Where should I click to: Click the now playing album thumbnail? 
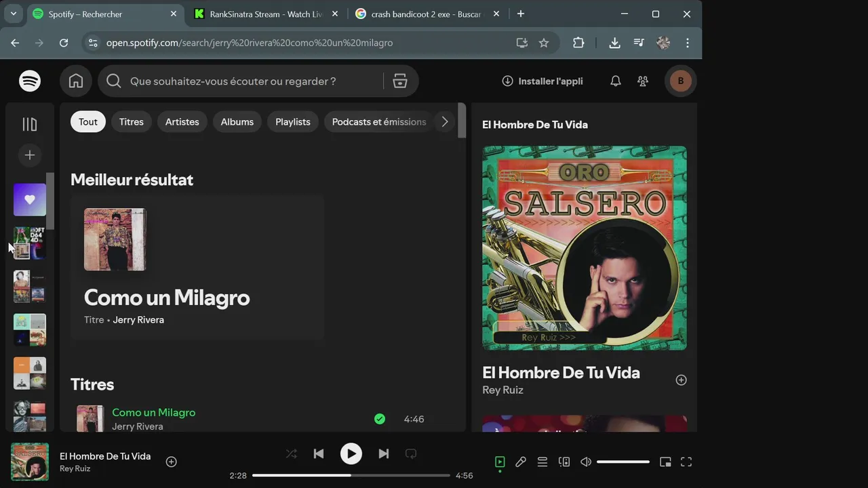point(30,462)
